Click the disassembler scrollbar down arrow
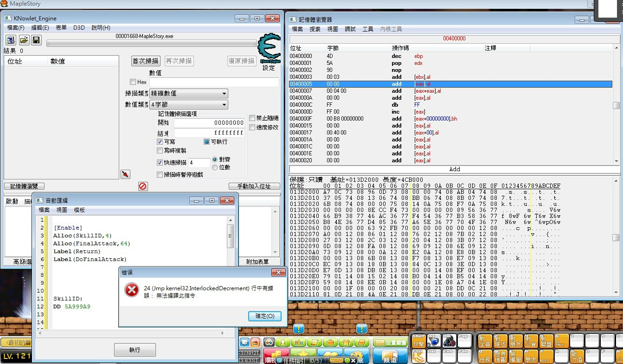Image resolution: width=623 pixels, height=364 pixels. tap(616, 160)
